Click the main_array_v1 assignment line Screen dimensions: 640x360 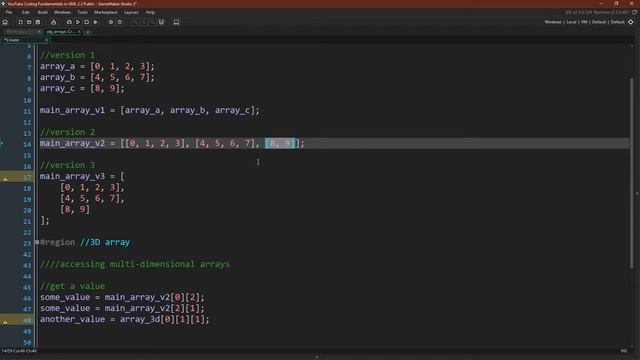[x=149, y=110]
